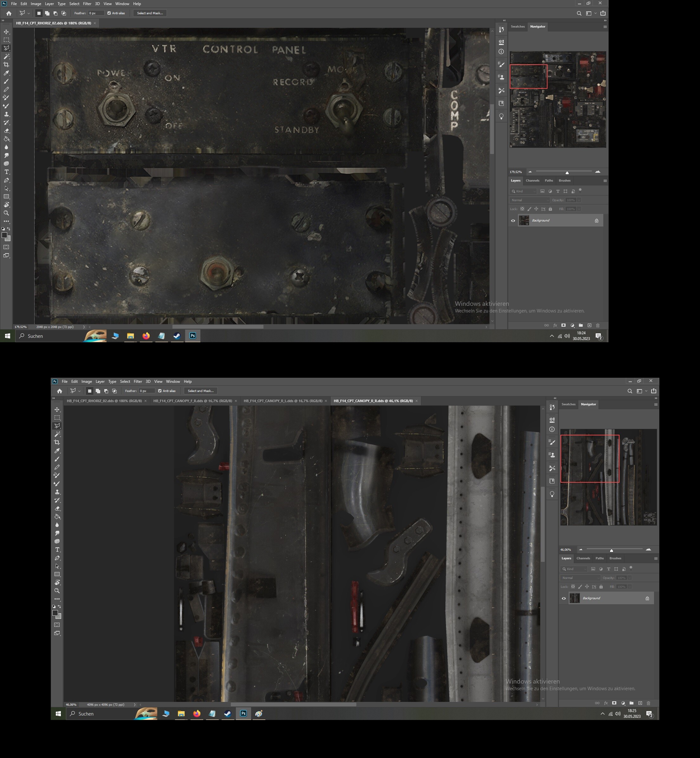Image resolution: width=700 pixels, height=758 pixels.
Task: Add a layer mask in bottom window
Action: 614,703
